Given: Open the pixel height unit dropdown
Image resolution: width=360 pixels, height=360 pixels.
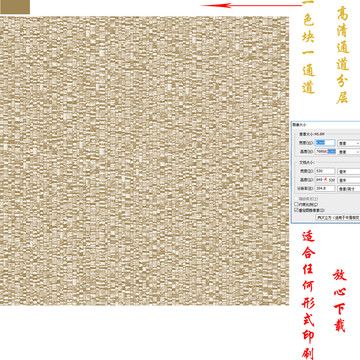Looking at the screenshot, I should tap(349, 152).
